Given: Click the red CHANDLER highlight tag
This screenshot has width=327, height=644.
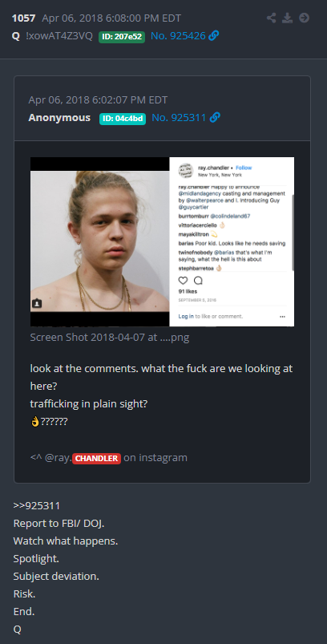Looking at the screenshot, I should click(x=96, y=459).
